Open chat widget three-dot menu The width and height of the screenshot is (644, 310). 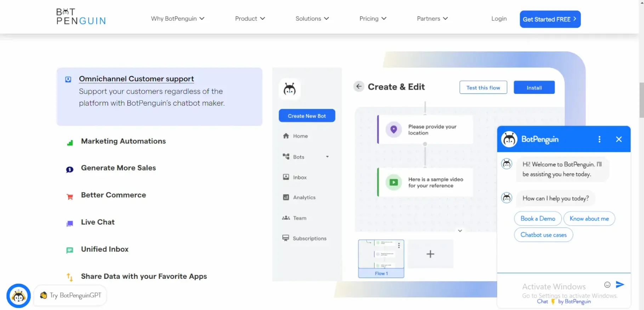coord(599,139)
